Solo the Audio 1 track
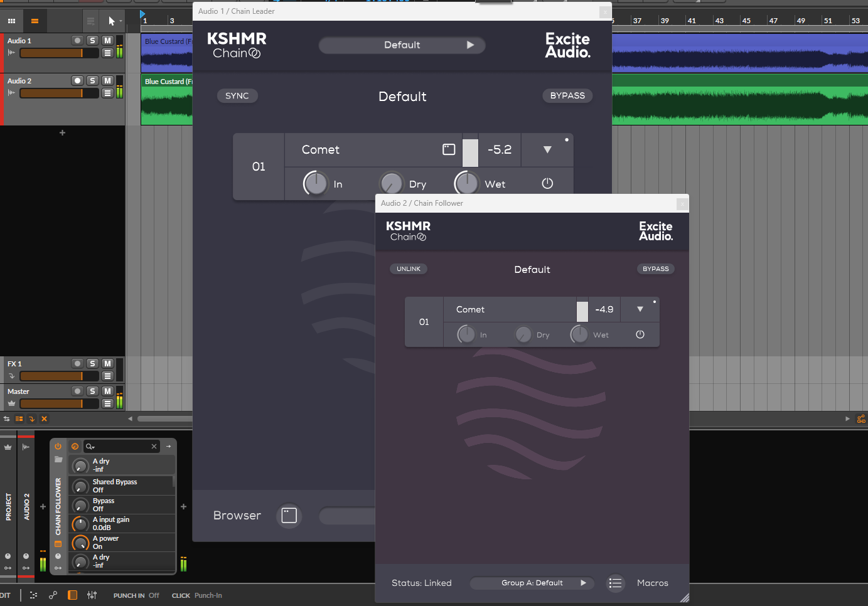868x606 pixels. pos(93,40)
